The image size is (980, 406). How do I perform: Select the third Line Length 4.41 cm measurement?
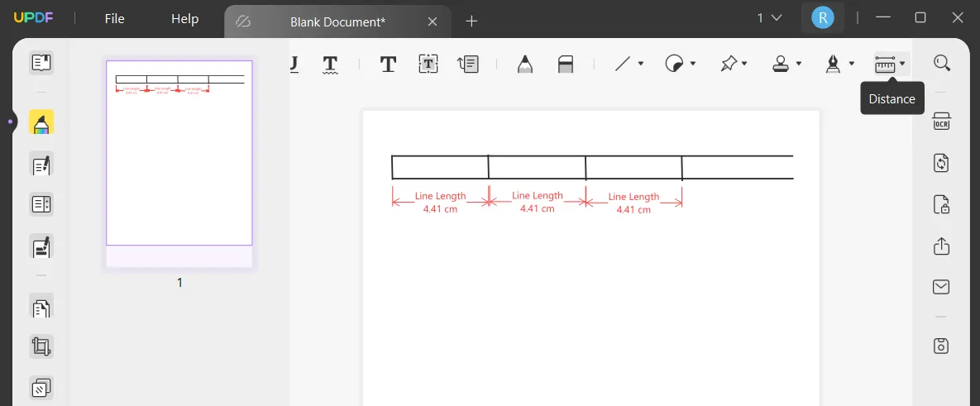[633, 203]
